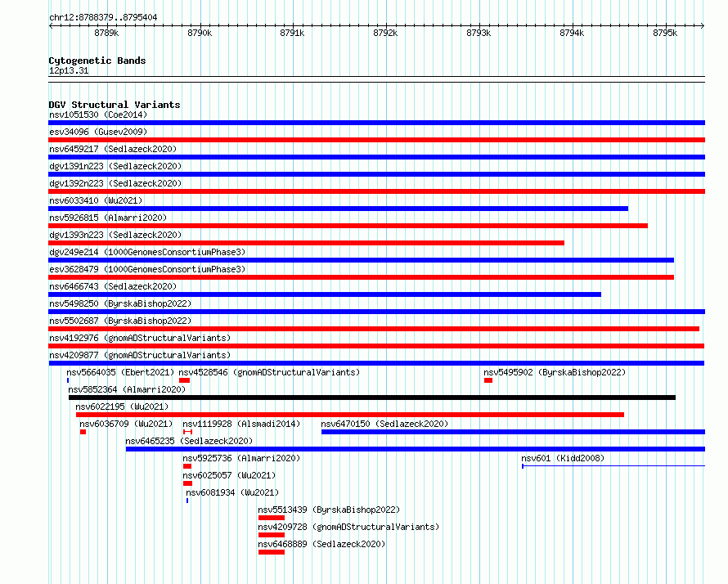Click the 8792k ruler tick label
This screenshot has height=584, width=728.
pyautogui.click(x=385, y=33)
